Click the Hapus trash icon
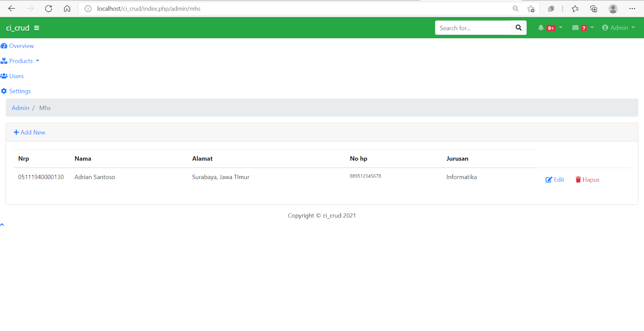Image resolution: width=644 pixels, height=331 pixels. pos(578,180)
